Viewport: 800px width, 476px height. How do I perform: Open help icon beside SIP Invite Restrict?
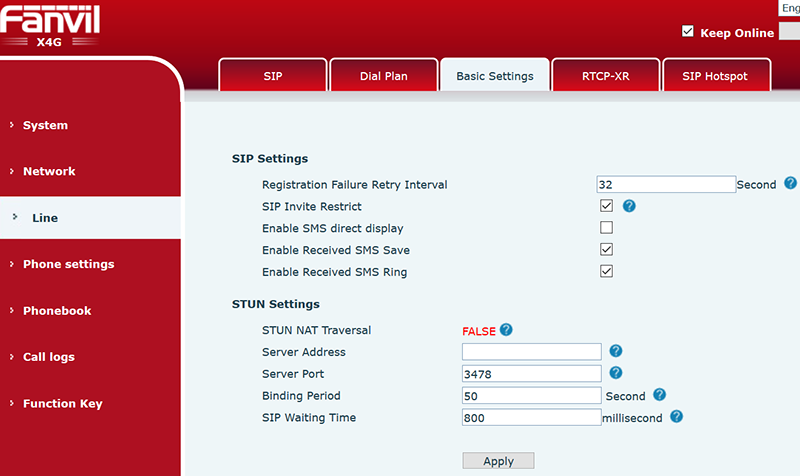[629, 206]
